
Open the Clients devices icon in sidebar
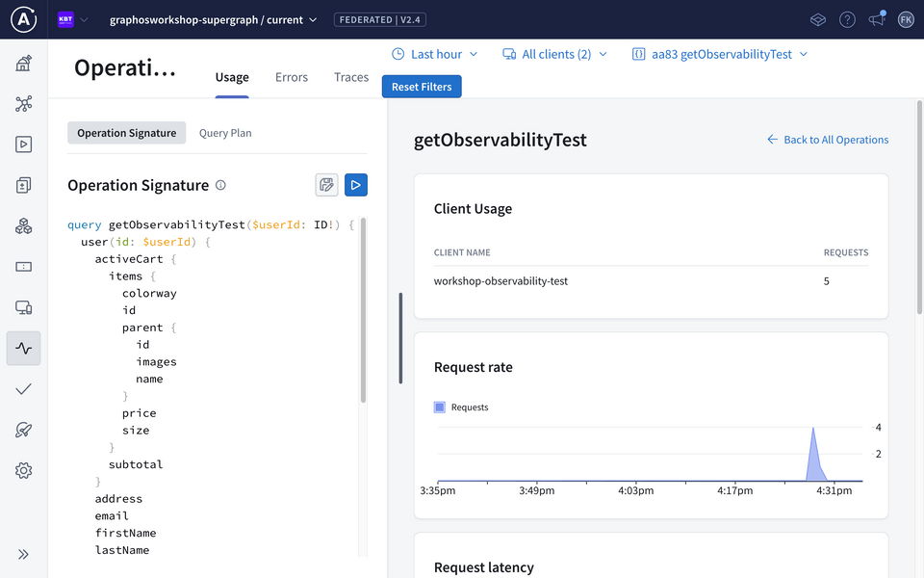(x=23, y=307)
